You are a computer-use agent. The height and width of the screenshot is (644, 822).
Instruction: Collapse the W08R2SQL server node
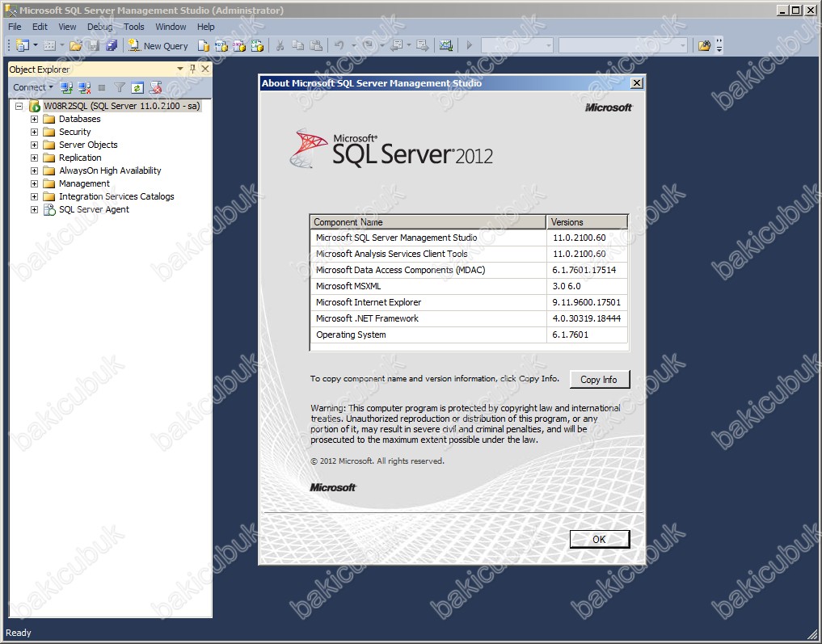point(19,106)
